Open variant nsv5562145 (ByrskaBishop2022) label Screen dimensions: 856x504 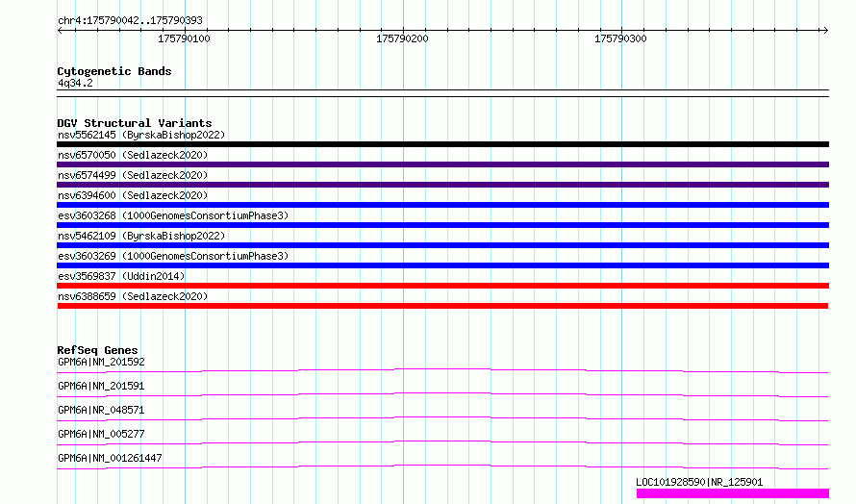point(141,135)
